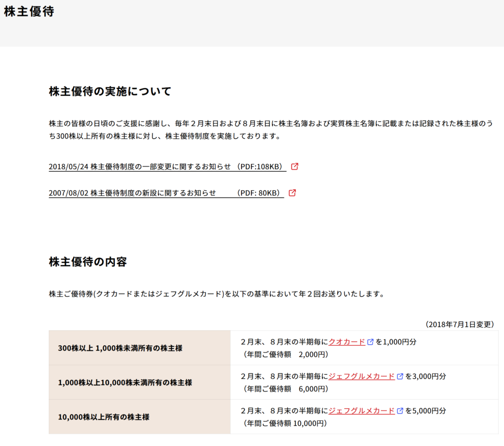The image size is (504, 446).
Task: Open ジェフグルメカード link in the 5,000円分 row
Action: [361, 411]
